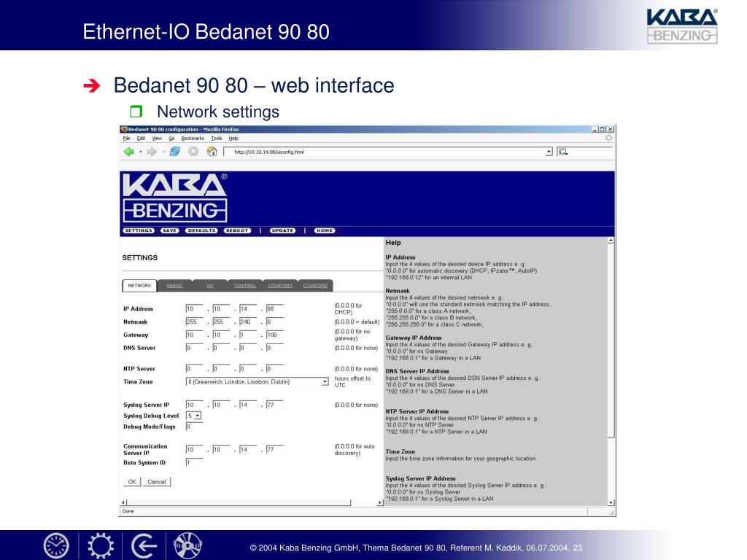Image resolution: width=747 pixels, height=560 pixels.
Task: Open the Bookmarks menu
Action: pos(193,139)
